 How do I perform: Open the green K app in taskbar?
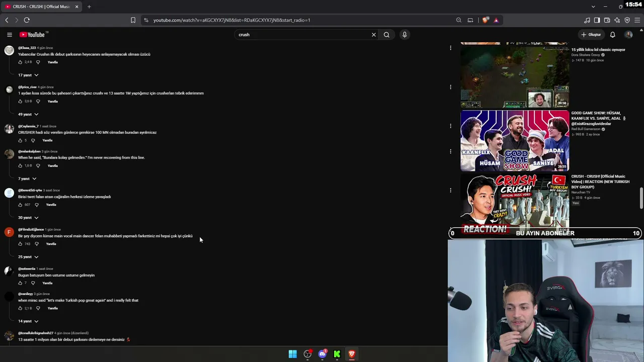[337, 354]
